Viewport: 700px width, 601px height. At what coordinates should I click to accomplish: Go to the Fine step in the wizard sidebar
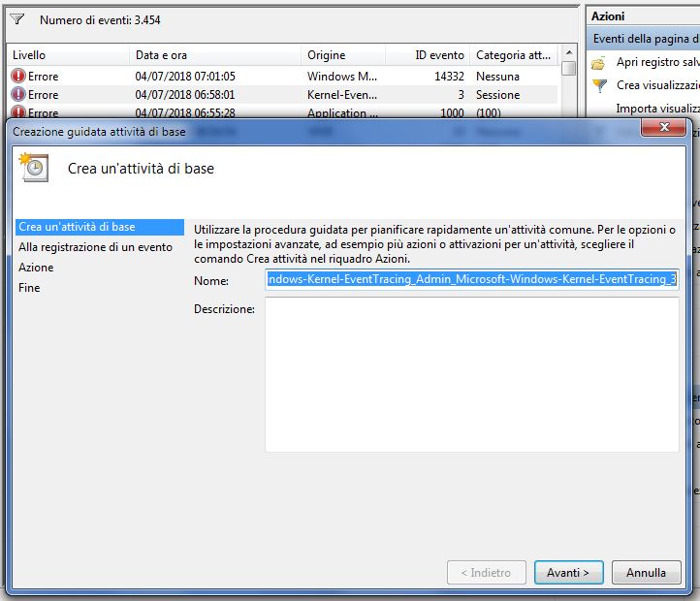tap(29, 288)
